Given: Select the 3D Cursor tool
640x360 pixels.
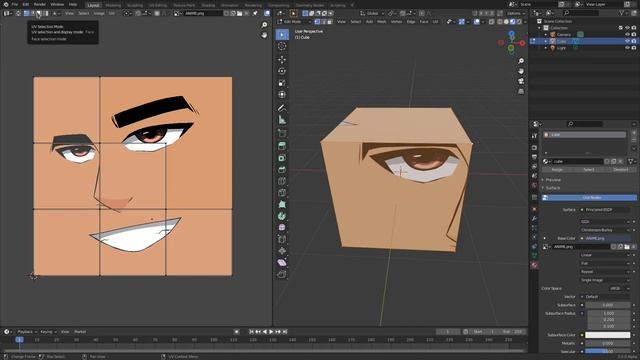Looking at the screenshot, I should [x=282, y=47].
